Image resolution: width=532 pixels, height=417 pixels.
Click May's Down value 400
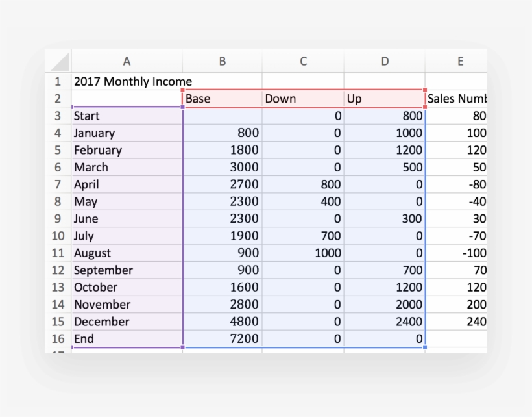[303, 201]
